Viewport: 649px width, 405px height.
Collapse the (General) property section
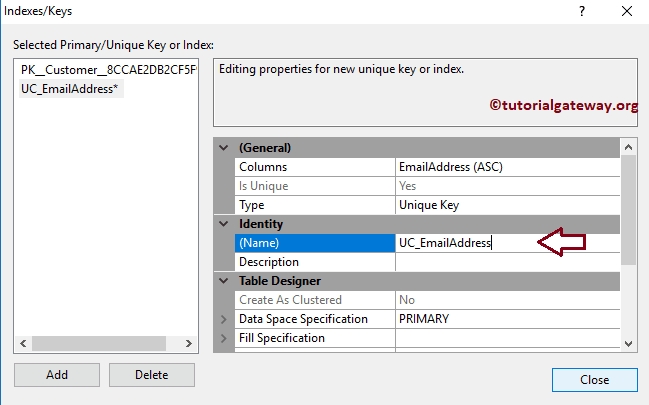click(223, 148)
